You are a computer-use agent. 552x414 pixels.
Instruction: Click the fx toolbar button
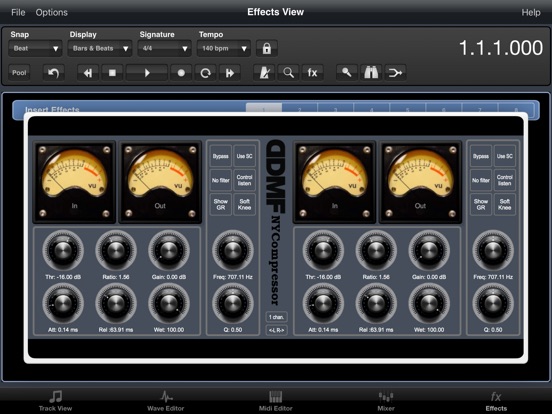pos(313,73)
